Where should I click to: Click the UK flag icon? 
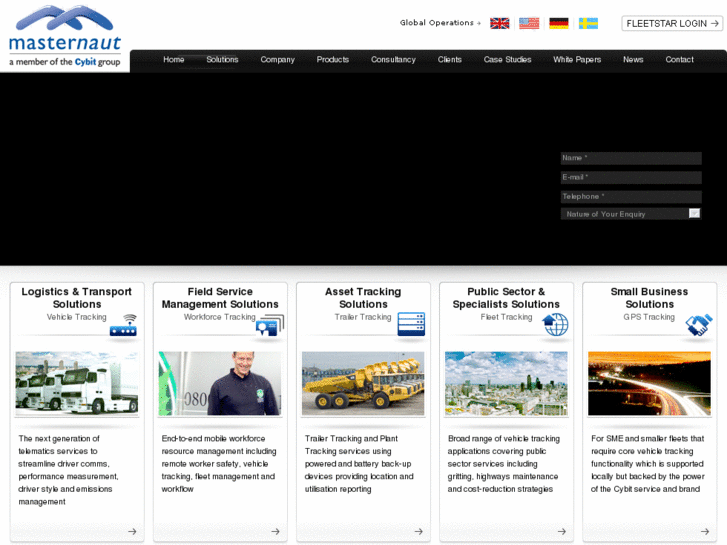[x=499, y=23]
